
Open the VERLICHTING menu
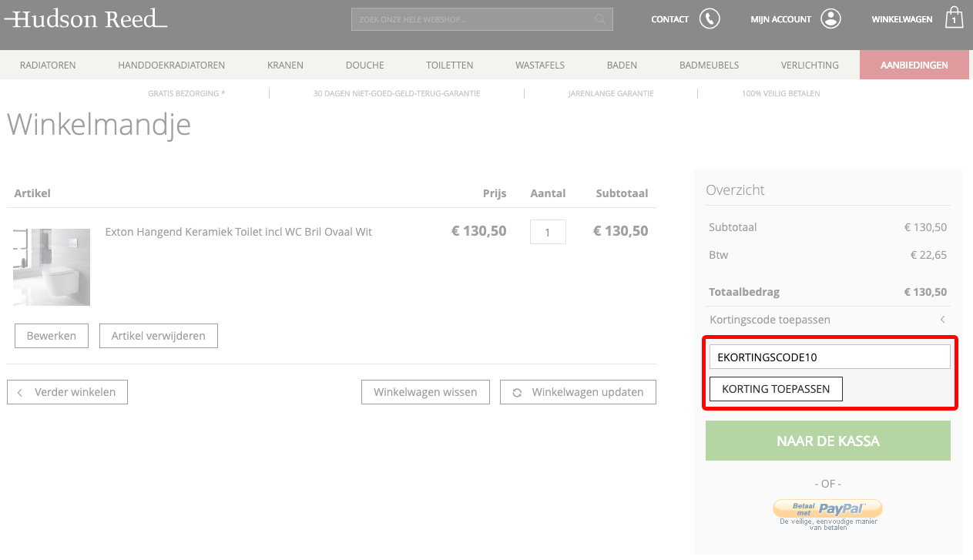(810, 65)
